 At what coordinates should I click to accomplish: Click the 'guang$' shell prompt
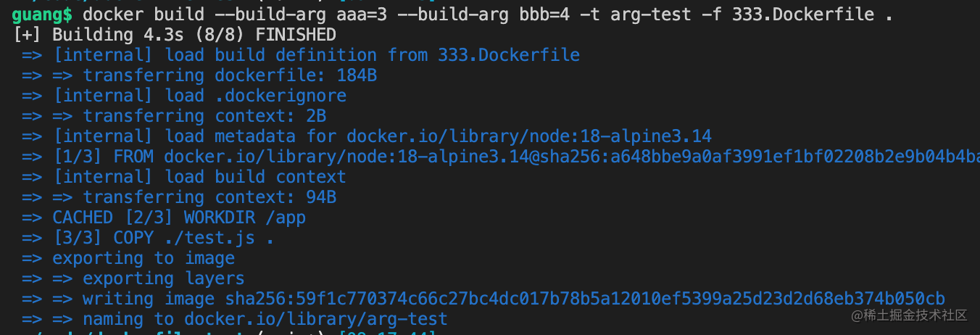pos(42,15)
